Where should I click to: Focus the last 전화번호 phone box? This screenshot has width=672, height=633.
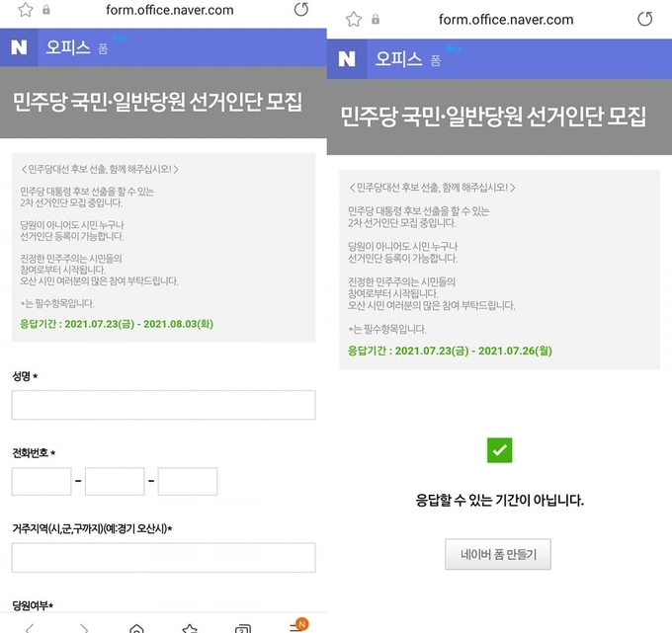tap(188, 481)
